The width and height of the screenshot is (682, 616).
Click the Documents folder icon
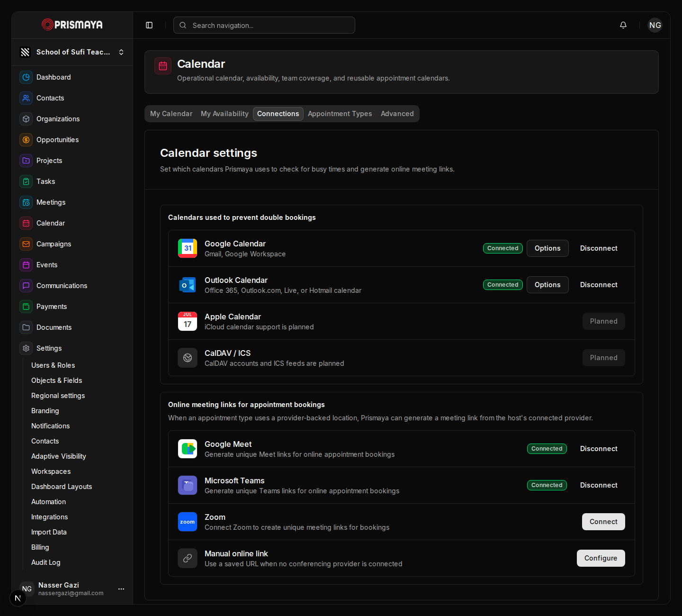26,327
